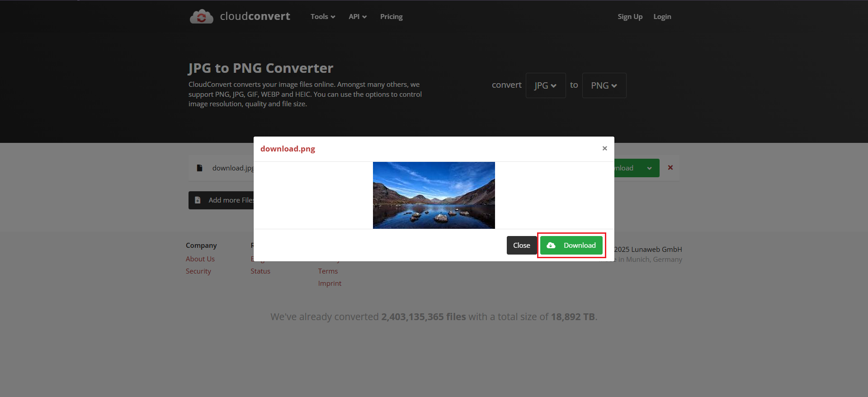Expand the PNG target format dropdown
The height and width of the screenshot is (397, 868).
(x=604, y=85)
